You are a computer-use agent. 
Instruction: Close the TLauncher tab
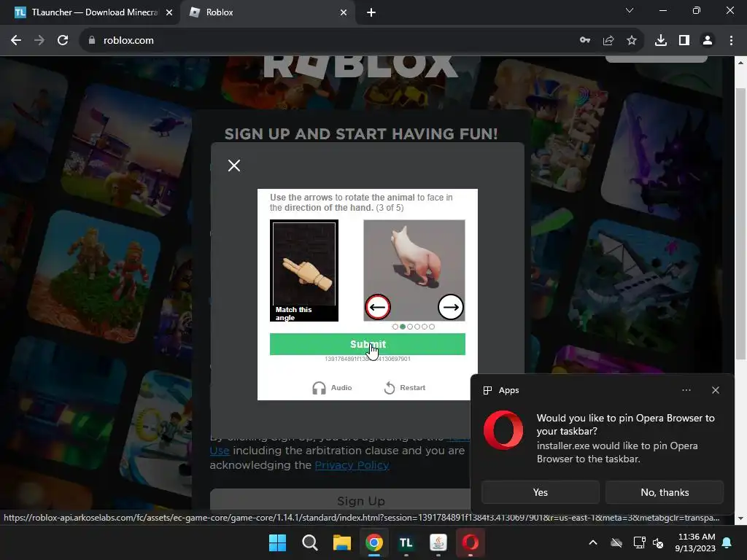(x=169, y=12)
